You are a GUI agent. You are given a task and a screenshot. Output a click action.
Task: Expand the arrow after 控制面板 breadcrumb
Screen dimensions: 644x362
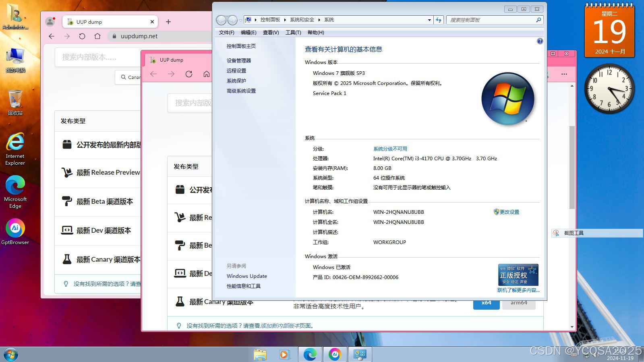point(285,20)
